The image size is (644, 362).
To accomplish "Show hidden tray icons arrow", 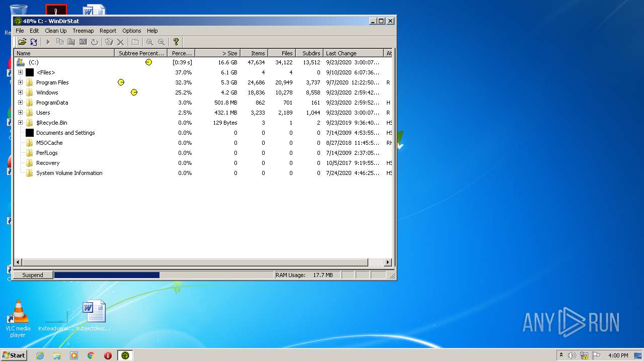I will [x=561, y=355].
